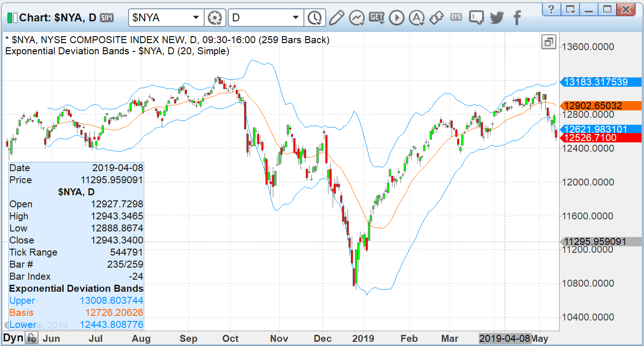Click the blue 12621.983101 lower band label

click(601, 129)
